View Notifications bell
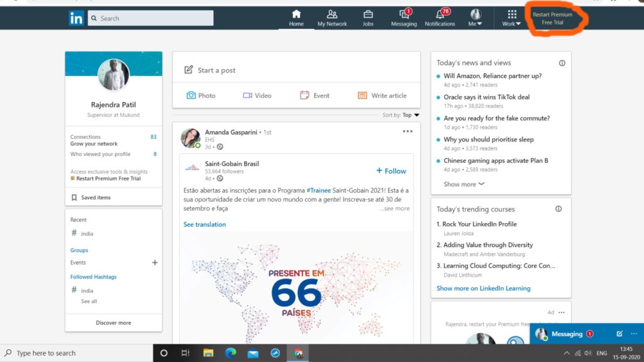Image resolution: width=644 pixels, height=362 pixels. [x=440, y=18]
